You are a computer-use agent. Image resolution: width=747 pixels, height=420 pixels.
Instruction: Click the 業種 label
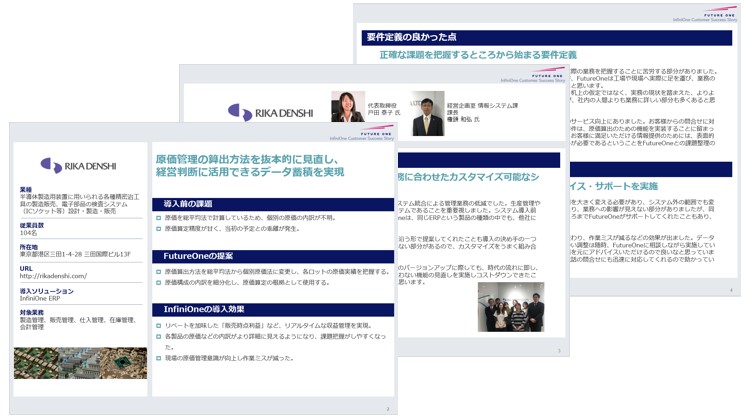26,190
